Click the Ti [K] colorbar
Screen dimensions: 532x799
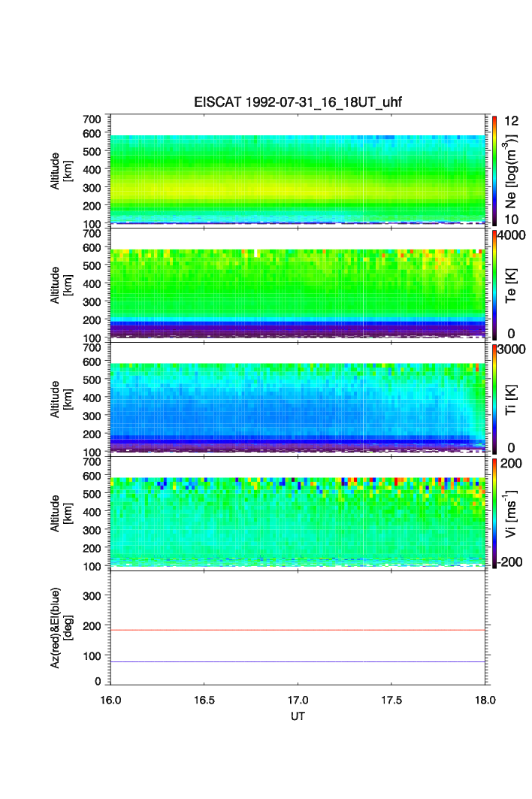click(x=494, y=399)
